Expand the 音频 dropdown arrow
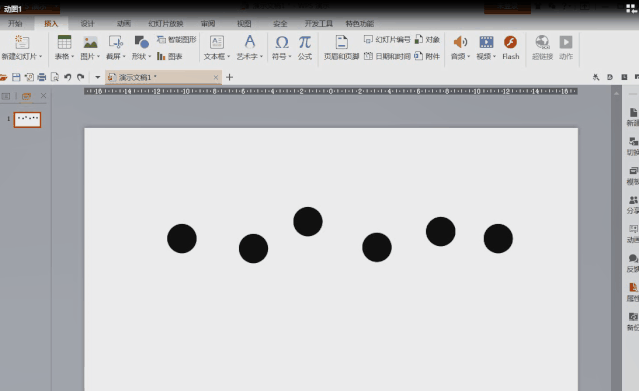 tap(469, 56)
